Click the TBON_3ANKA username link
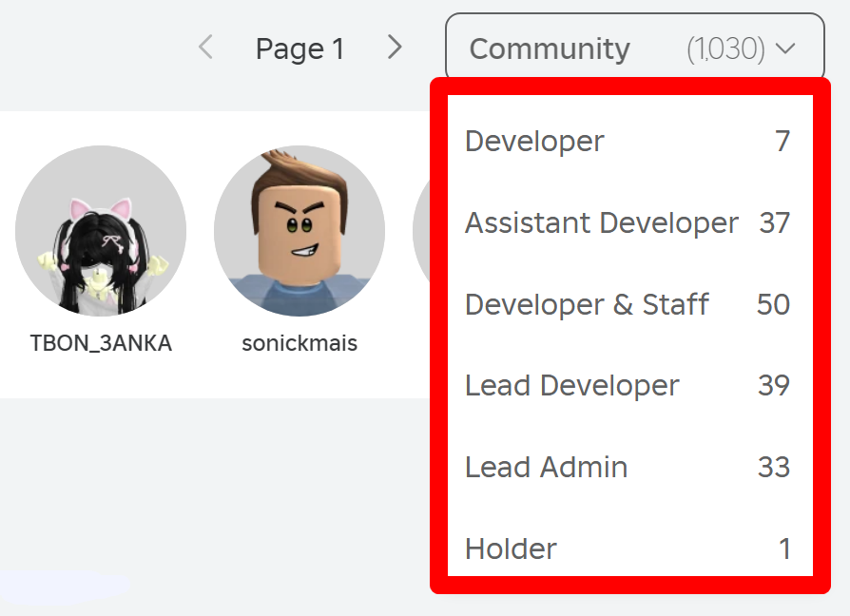 (101, 343)
